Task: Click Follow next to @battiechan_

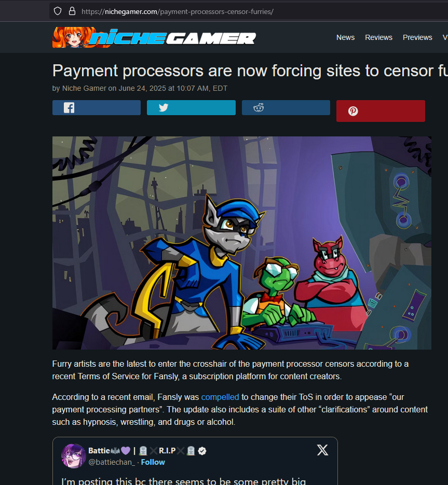Action: [x=153, y=462]
